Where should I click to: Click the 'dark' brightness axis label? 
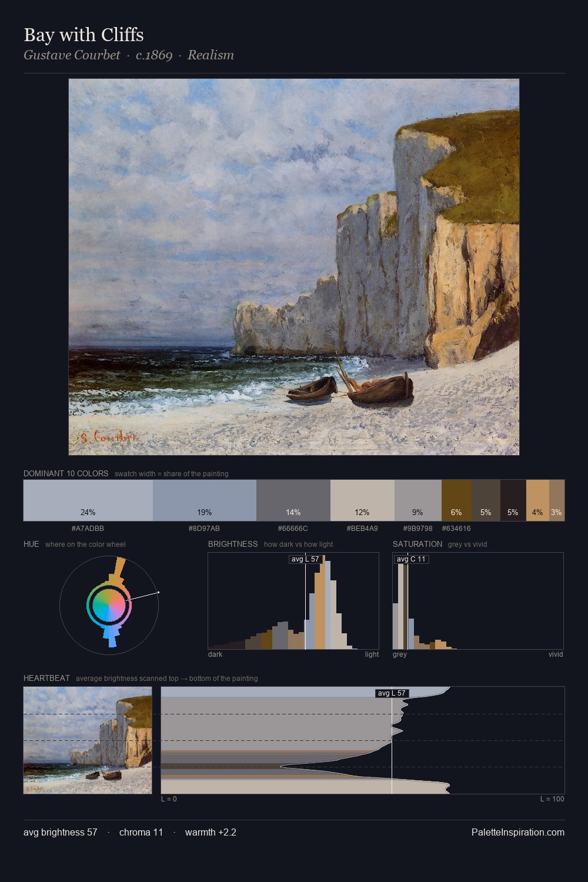pos(215,654)
